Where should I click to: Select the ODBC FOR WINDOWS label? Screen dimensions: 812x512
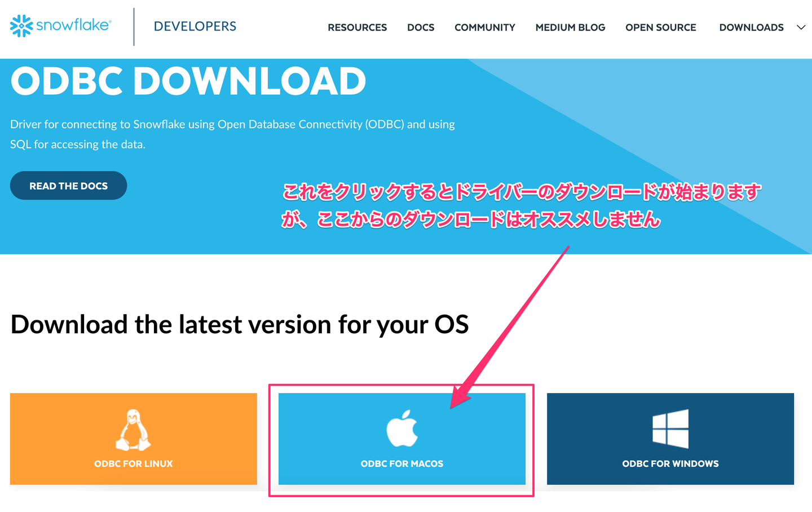(x=670, y=464)
